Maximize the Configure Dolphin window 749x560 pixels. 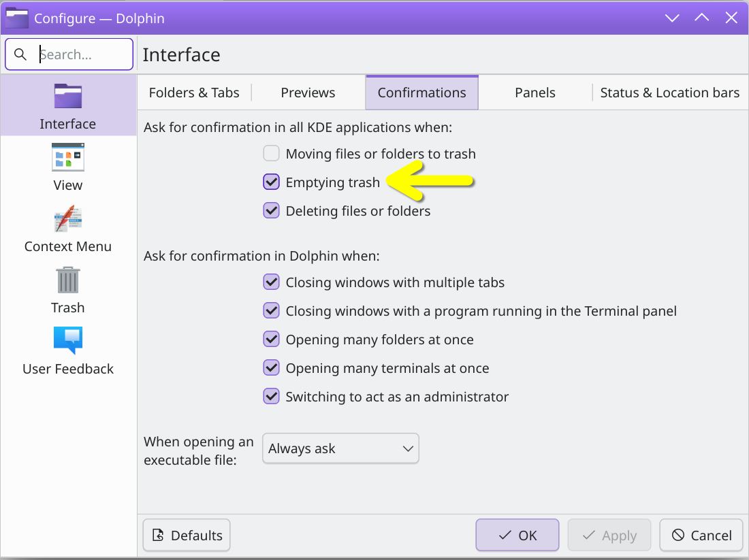pyautogui.click(x=702, y=18)
